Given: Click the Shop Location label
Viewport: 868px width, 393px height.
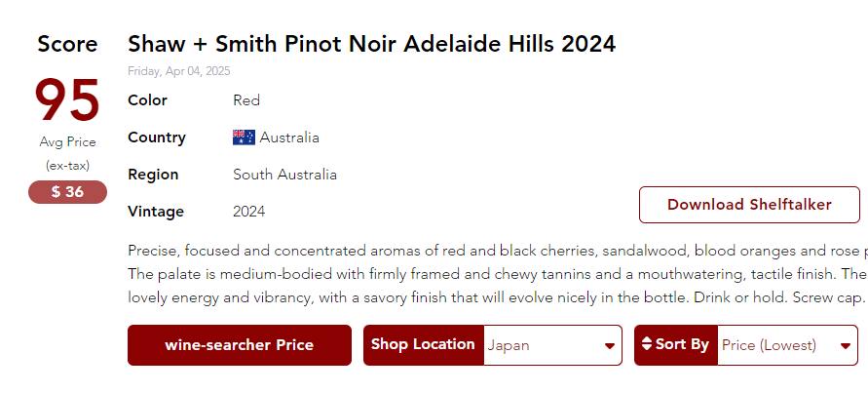Looking at the screenshot, I should click(423, 344).
